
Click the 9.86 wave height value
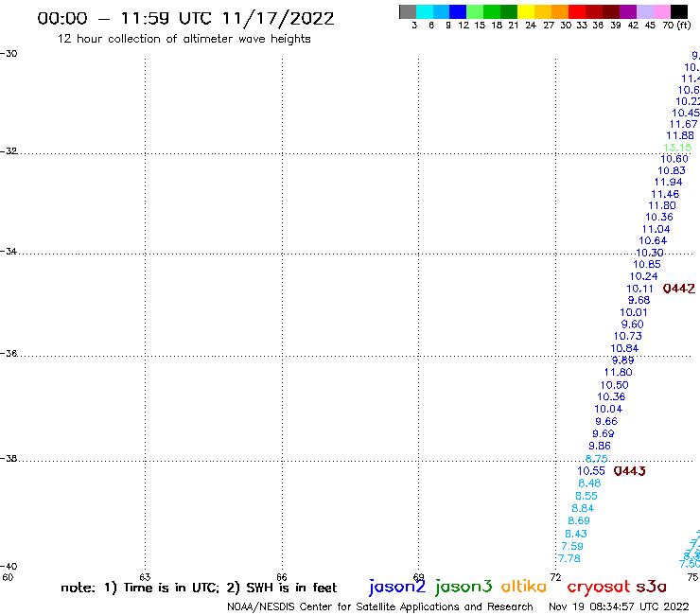click(600, 446)
